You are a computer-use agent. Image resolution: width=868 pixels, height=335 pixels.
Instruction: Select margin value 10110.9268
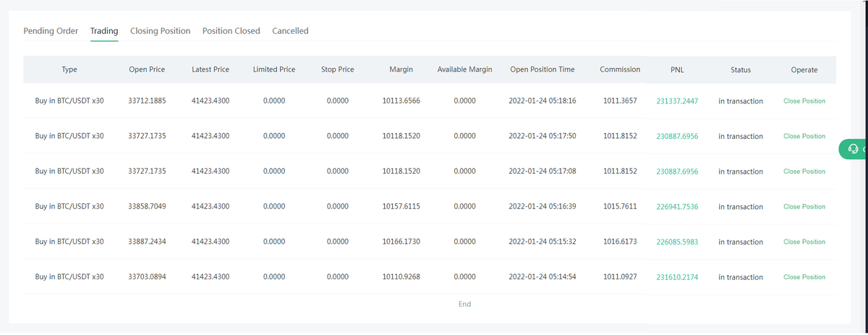(x=401, y=276)
